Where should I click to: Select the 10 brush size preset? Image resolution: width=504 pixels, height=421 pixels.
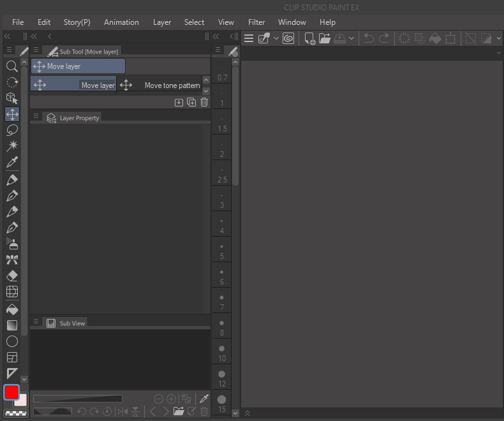coord(221,353)
